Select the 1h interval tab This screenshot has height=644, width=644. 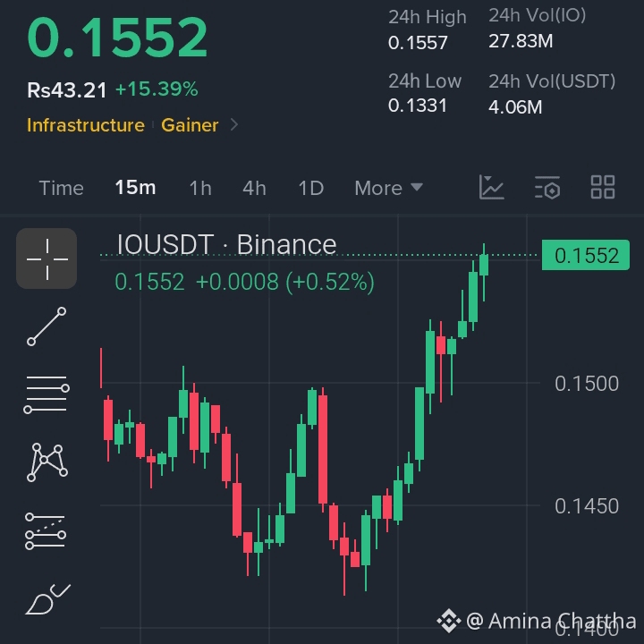[x=200, y=188]
